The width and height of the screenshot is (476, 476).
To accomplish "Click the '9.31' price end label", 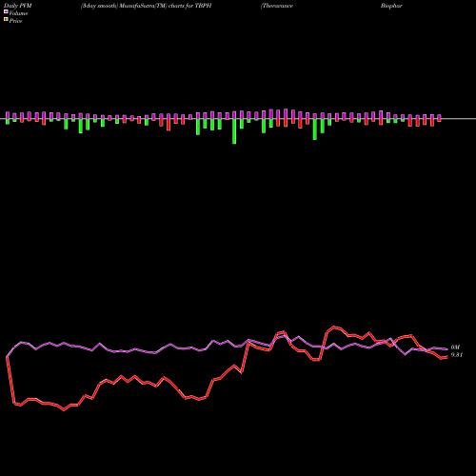I will point(457,355).
